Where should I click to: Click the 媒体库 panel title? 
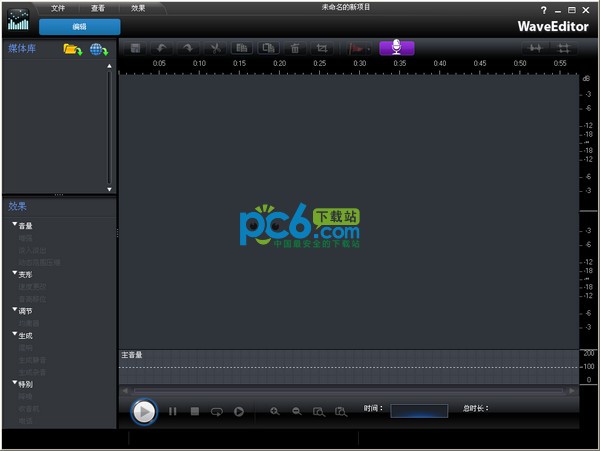pos(22,49)
